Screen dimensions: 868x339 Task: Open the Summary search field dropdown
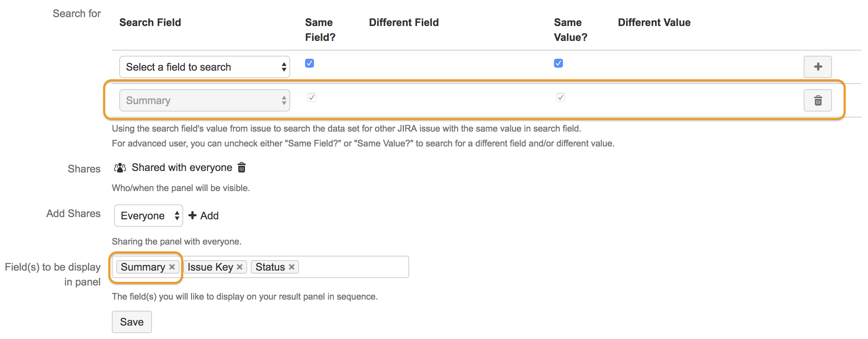point(204,100)
